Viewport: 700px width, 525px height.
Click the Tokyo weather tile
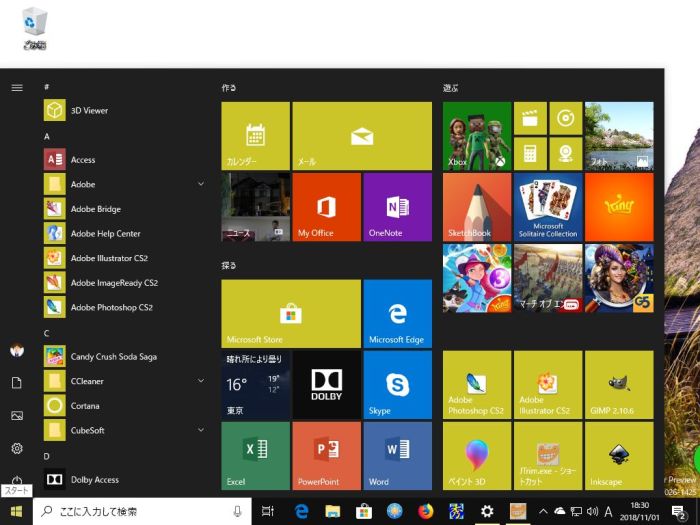[x=255, y=384]
